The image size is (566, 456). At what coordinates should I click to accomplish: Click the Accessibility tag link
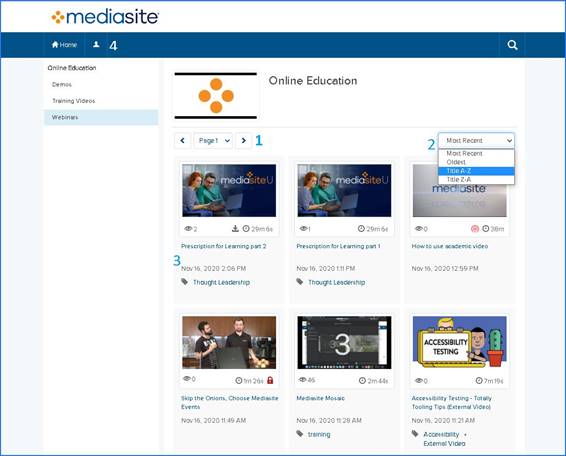click(441, 434)
